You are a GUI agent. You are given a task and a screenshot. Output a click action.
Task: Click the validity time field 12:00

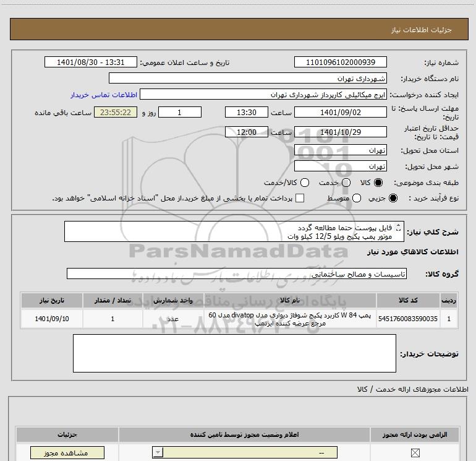[x=247, y=132]
